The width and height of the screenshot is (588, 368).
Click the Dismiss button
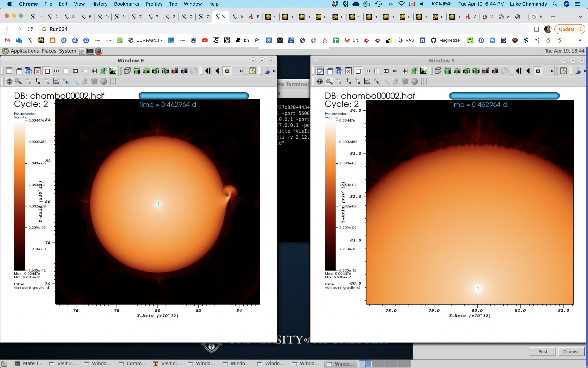[x=571, y=352]
